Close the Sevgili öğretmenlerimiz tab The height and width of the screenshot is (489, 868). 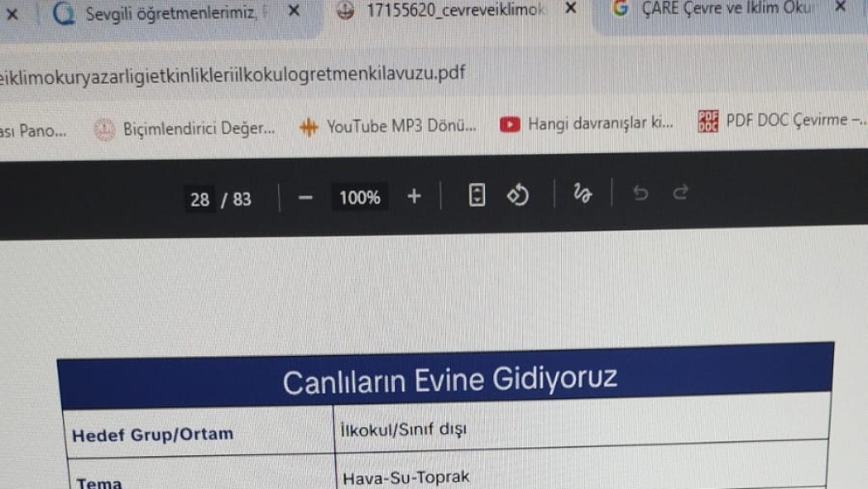pyautogui.click(x=293, y=11)
